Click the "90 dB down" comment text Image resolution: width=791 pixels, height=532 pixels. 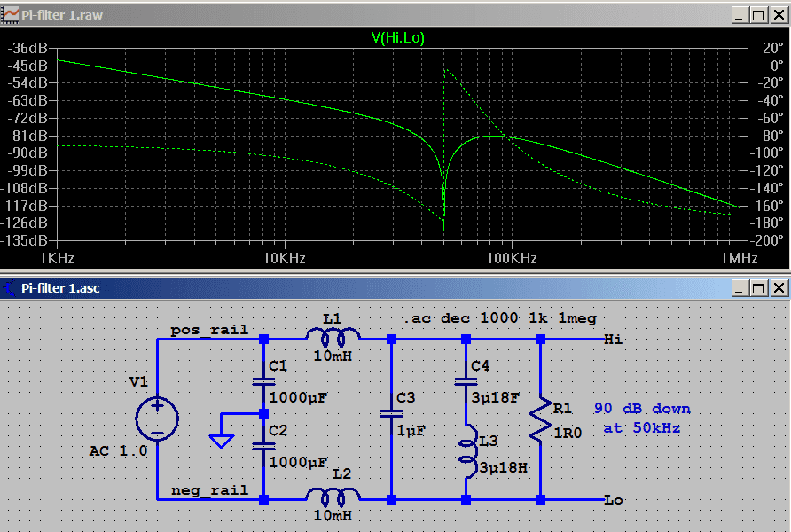[642, 409]
